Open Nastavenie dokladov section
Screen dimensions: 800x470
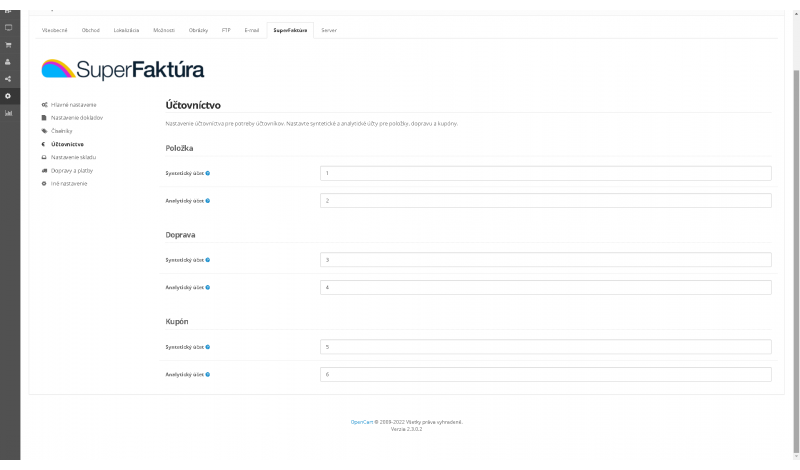72,118
